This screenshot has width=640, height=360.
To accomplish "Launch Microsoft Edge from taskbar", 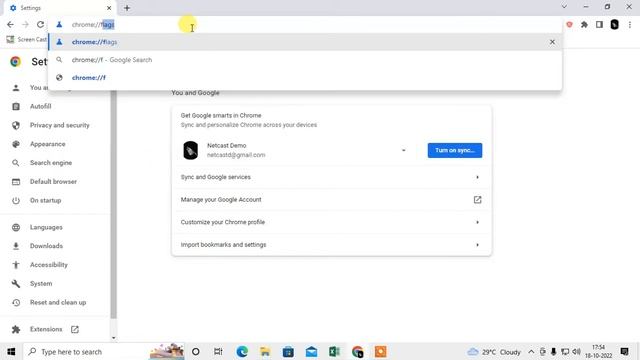I will point(242,351).
